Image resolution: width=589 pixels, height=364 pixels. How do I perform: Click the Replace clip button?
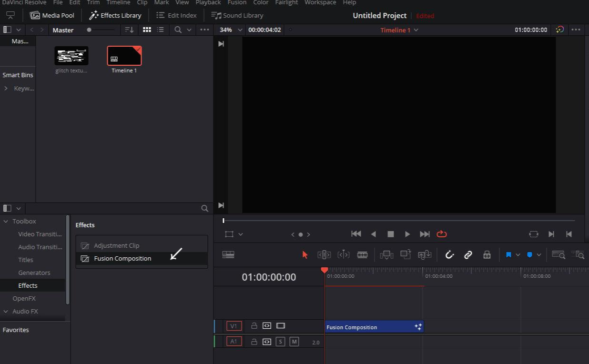[425, 255]
